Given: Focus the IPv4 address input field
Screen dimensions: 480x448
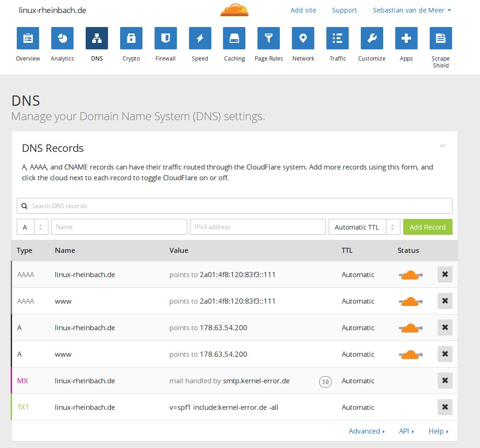Looking at the screenshot, I should tap(258, 227).
